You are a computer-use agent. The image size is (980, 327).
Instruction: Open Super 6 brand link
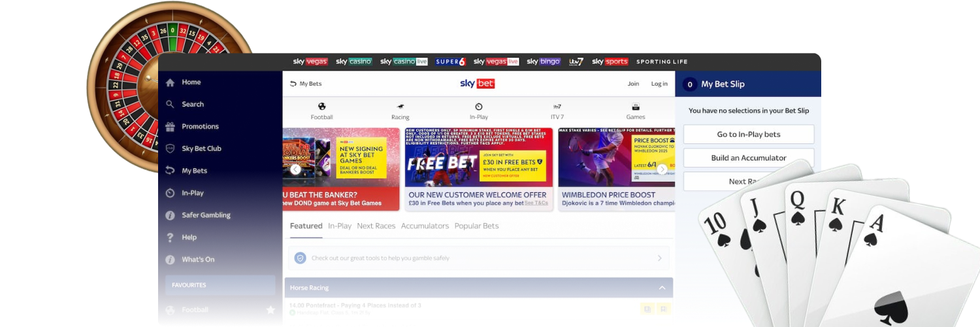[451, 61]
